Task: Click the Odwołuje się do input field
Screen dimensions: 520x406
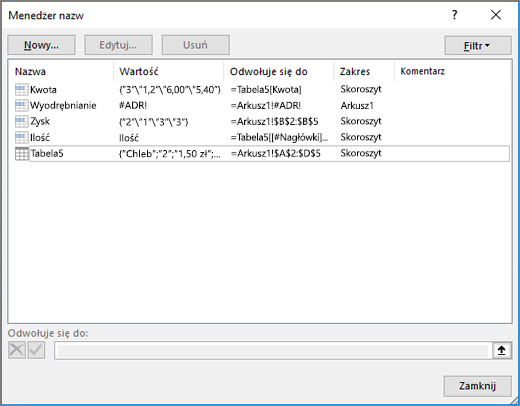Action: click(x=273, y=351)
